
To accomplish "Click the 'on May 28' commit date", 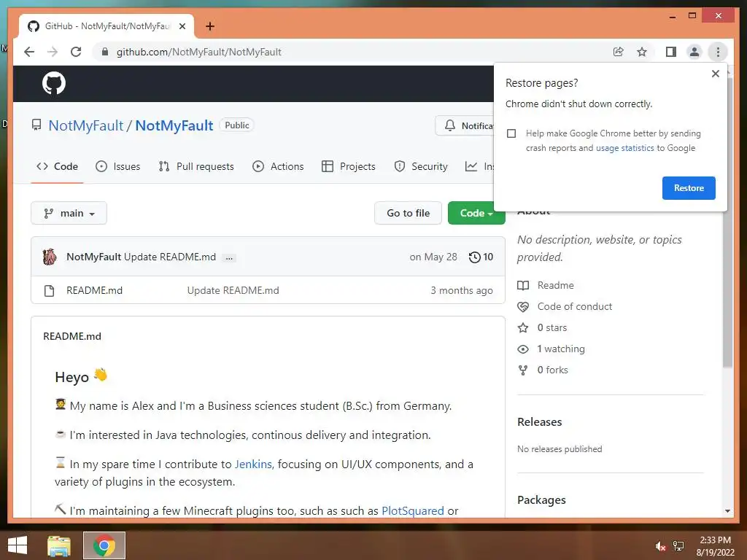I will click(433, 257).
